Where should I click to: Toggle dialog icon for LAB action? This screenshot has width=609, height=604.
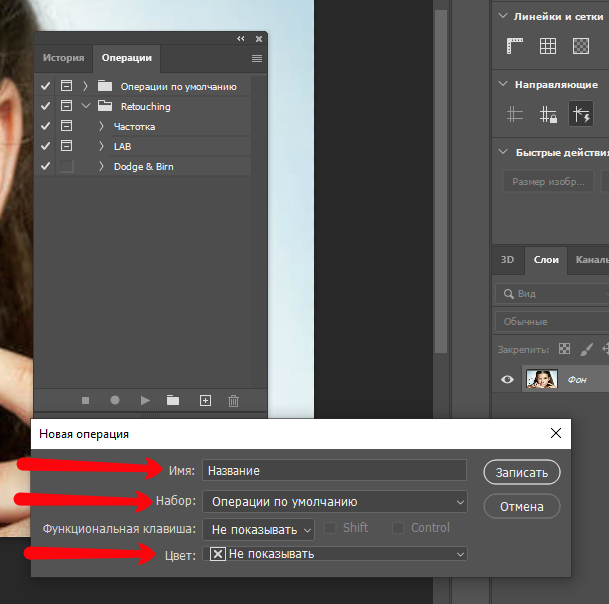point(66,146)
